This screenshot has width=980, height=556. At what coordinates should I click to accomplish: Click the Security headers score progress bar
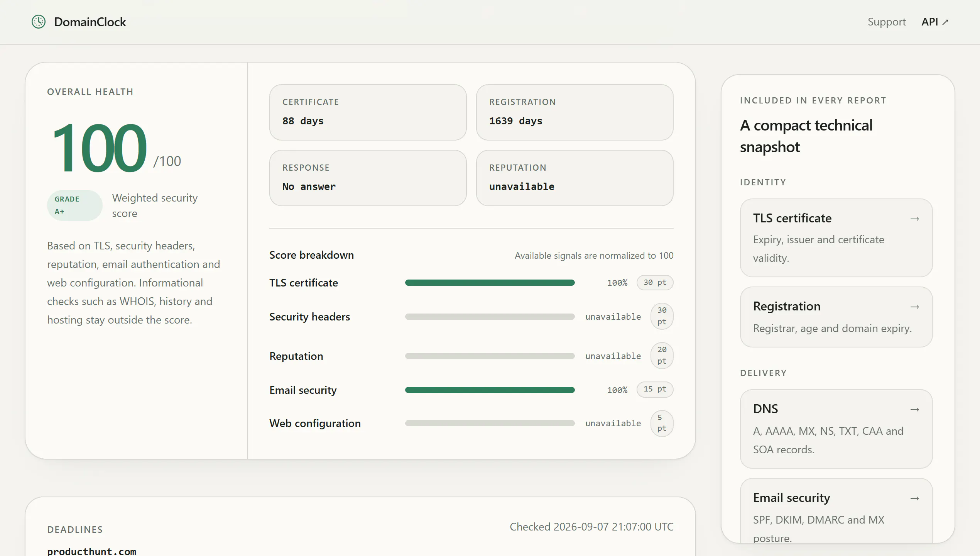(x=490, y=317)
